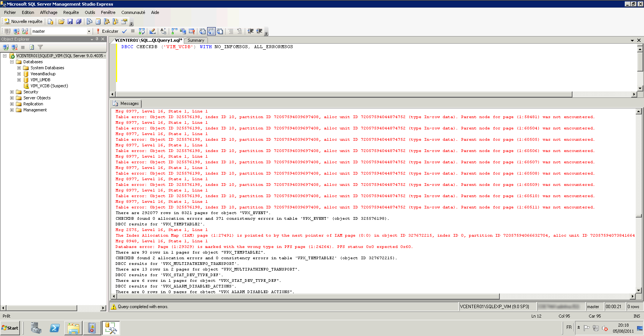Refresh the Object Explorer tree
This screenshot has height=336, width=644.
(x=32, y=47)
